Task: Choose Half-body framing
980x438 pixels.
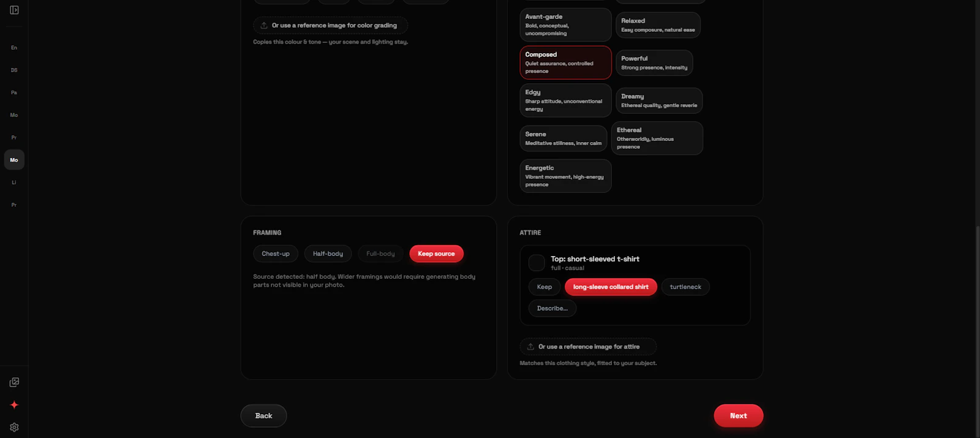Action: tap(328, 254)
